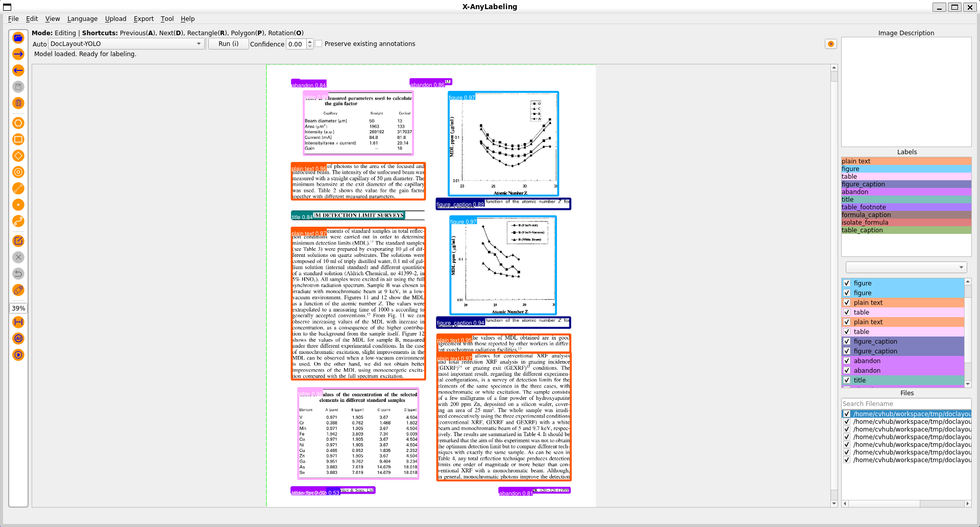Select 'plain text' in the Labels list
Viewport: 980px width, 527px height.
[906, 161]
